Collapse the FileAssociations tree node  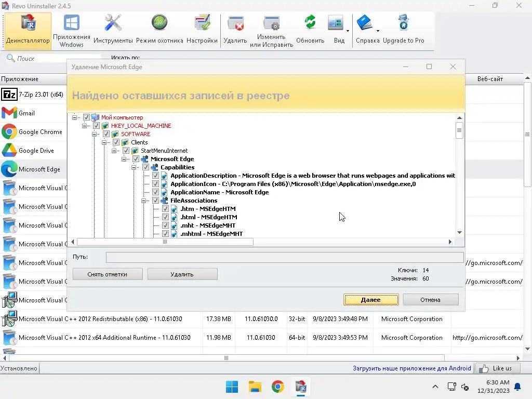click(143, 201)
